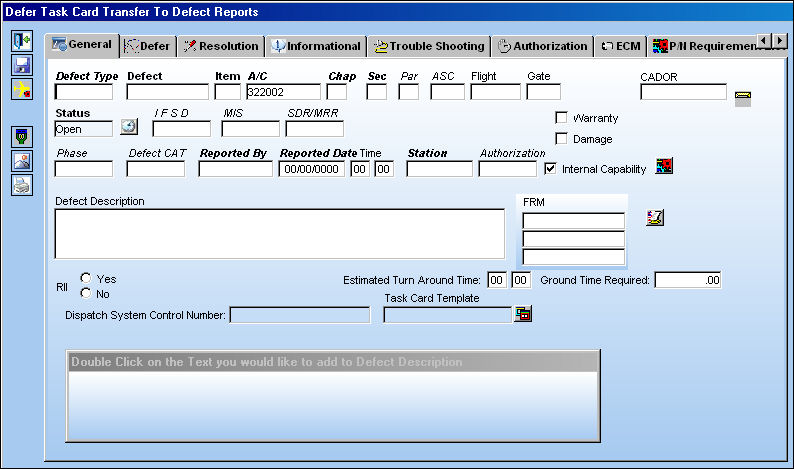Click the Reported Time minutes field
This screenshot has width=794, height=469.
pos(384,169)
